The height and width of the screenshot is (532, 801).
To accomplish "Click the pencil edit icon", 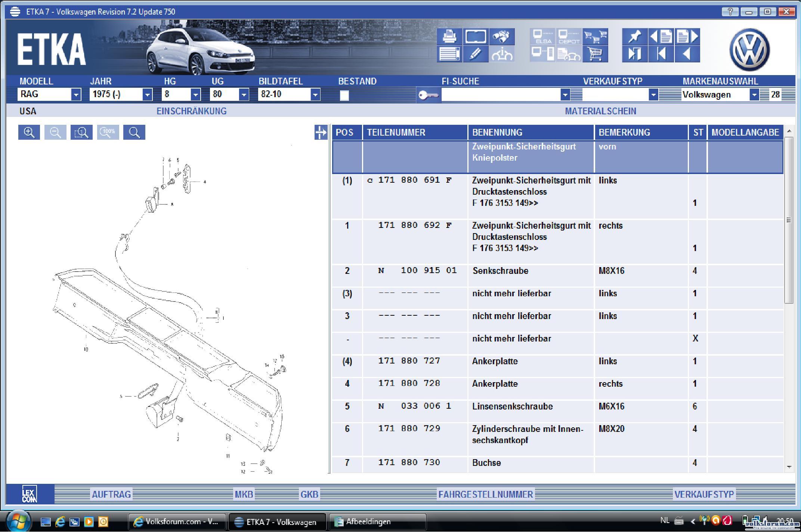I will (x=476, y=54).
